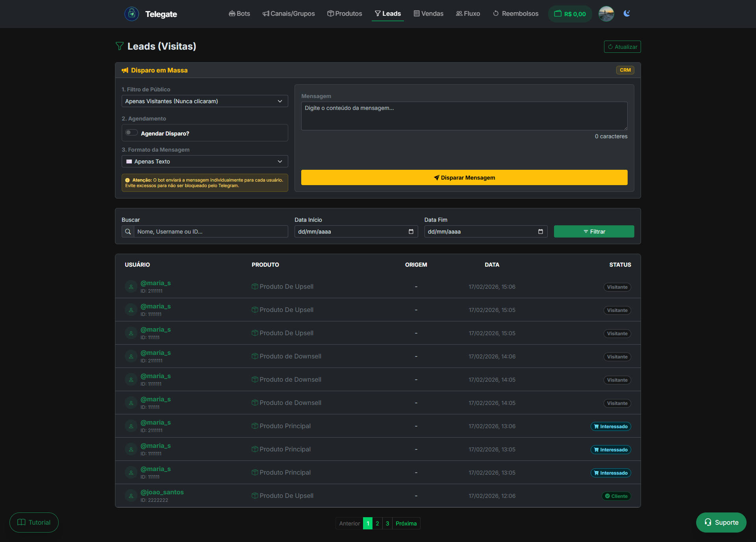Open Reembolsos using the refund clock icon
The height and width of the screenshot is (542, 756).
(x=495, y=13)
